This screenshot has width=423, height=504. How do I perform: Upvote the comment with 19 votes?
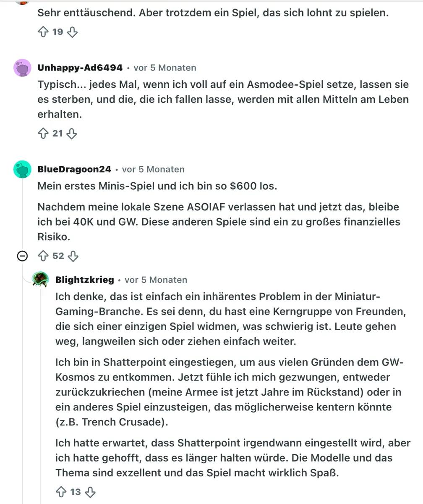tap(44, 32)
